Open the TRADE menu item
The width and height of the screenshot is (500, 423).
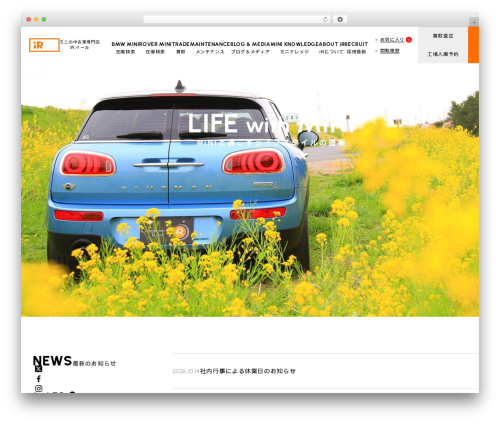click(181, 48)
